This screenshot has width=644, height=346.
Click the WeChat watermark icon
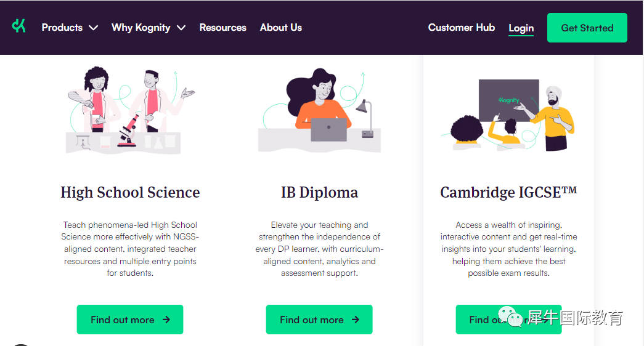coord(510,316)
